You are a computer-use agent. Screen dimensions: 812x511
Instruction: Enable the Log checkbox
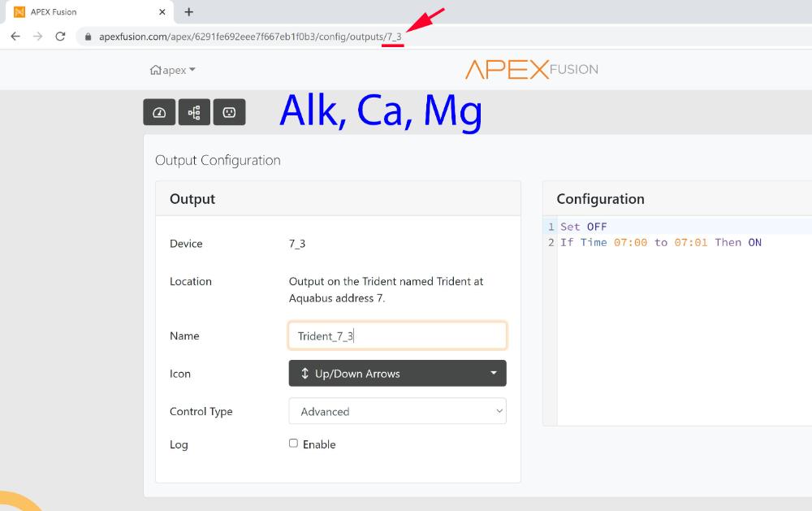coord(294,443)
